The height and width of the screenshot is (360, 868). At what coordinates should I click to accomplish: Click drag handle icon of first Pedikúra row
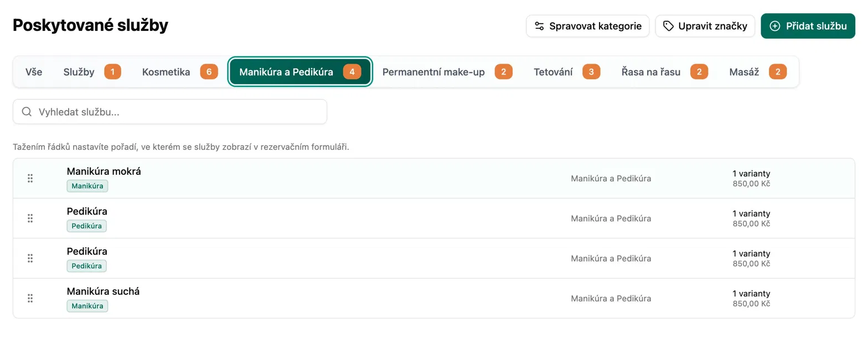tap(30, 218)
